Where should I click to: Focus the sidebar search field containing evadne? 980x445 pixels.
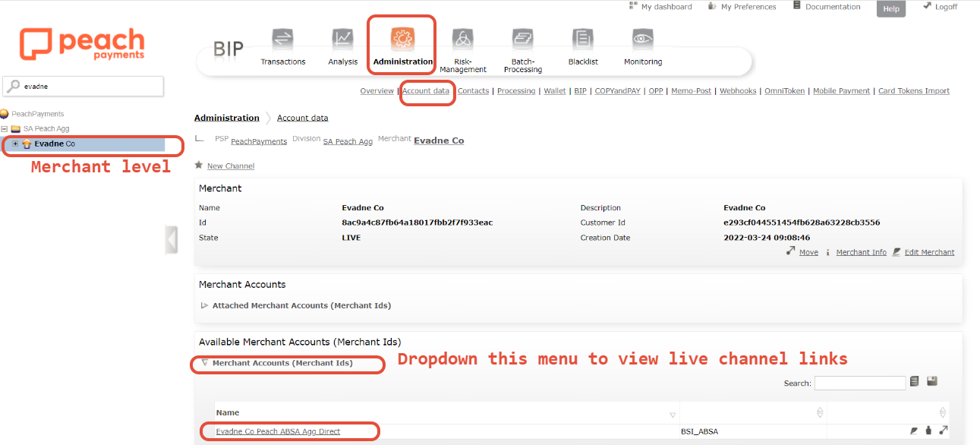coord(84,87)
